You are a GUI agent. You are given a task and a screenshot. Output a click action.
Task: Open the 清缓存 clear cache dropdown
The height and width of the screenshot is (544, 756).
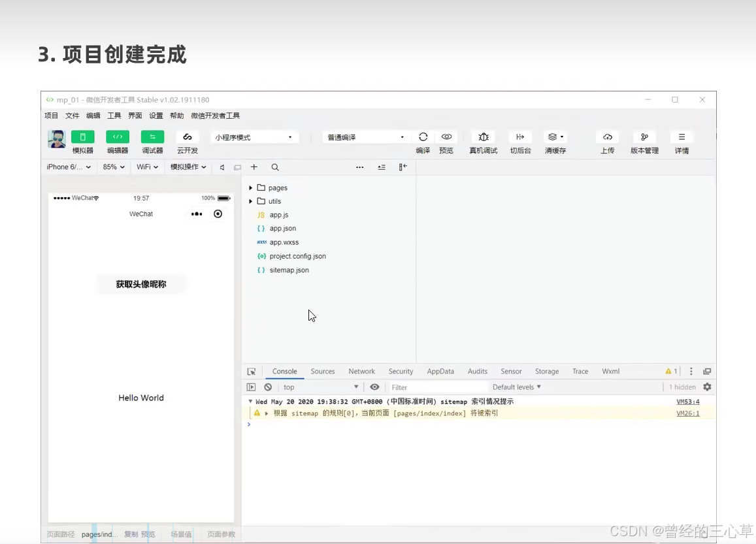click(555, 137)
